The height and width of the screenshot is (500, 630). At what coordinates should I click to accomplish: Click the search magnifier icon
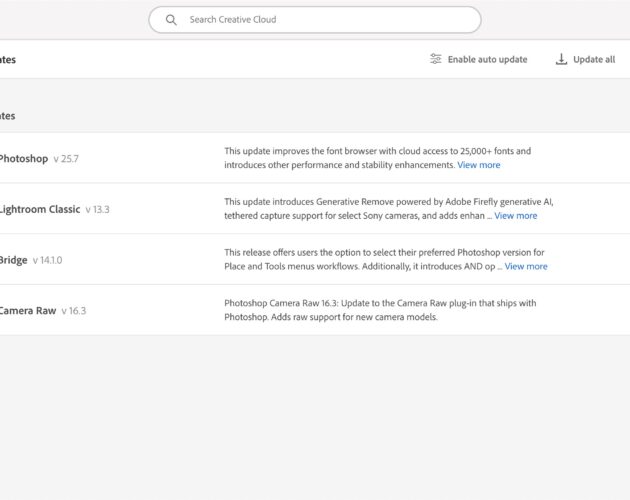tap(171, 20)
